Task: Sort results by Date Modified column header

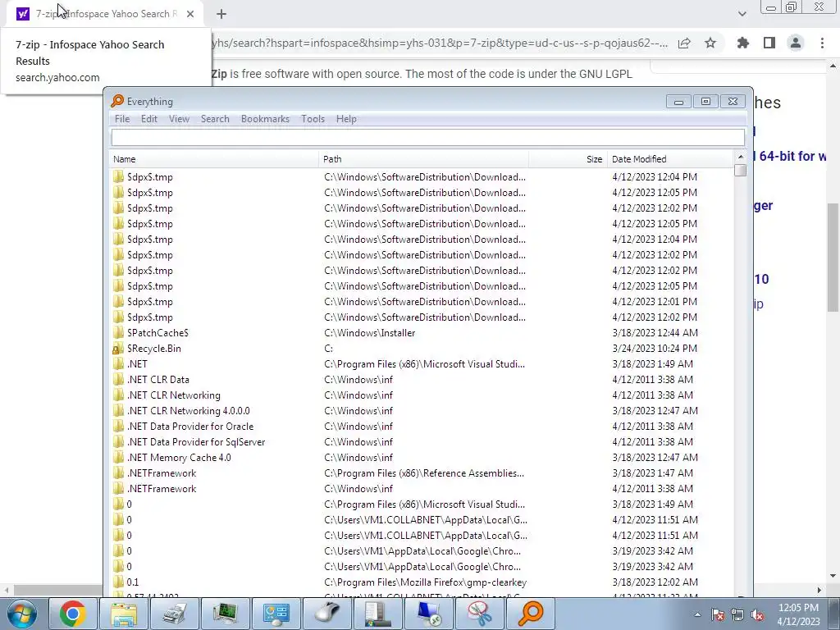Action: tap(670, 159)
